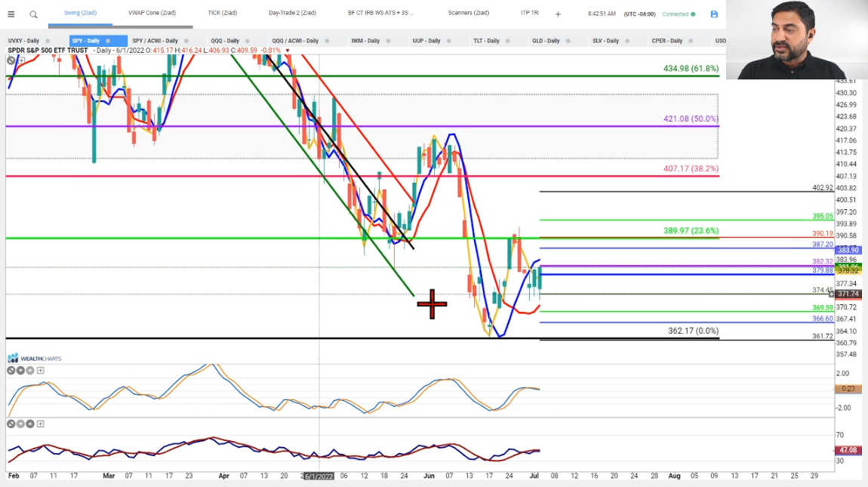The image size is (868, 487).
Task: Click the 434.98 (61.8%) Fibonacci label
Action: click(691, 69)
